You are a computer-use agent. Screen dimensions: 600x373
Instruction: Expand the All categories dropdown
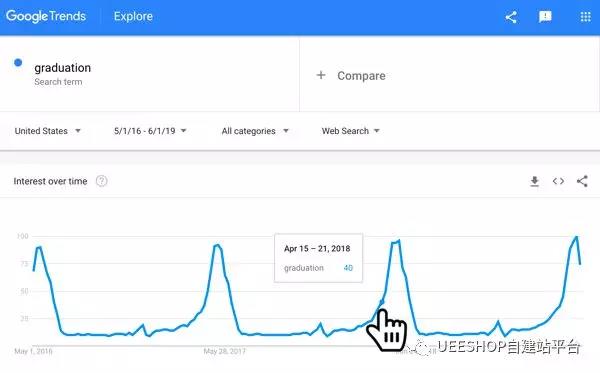[255, 131]
